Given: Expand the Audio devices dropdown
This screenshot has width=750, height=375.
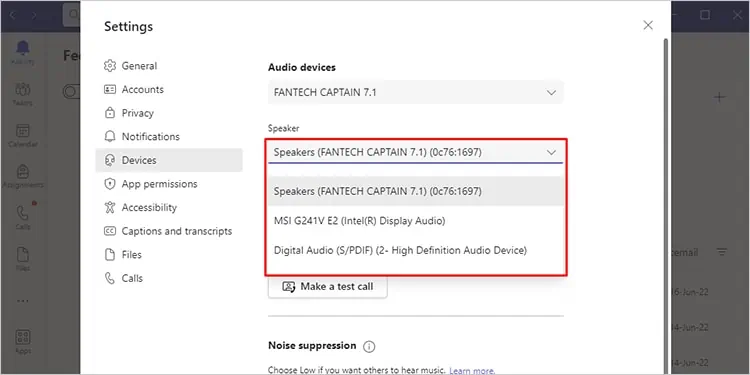Looking at the screenshot, I should (416, 92).
